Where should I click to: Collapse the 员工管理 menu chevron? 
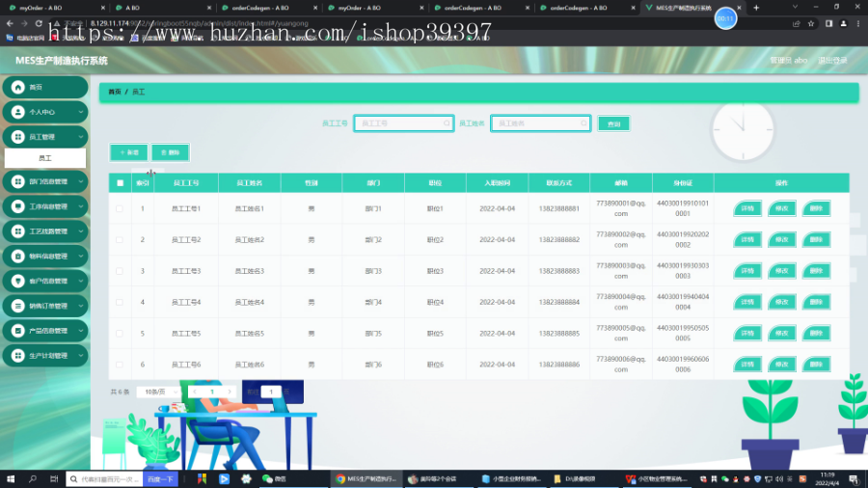click(x=81, y=137)
